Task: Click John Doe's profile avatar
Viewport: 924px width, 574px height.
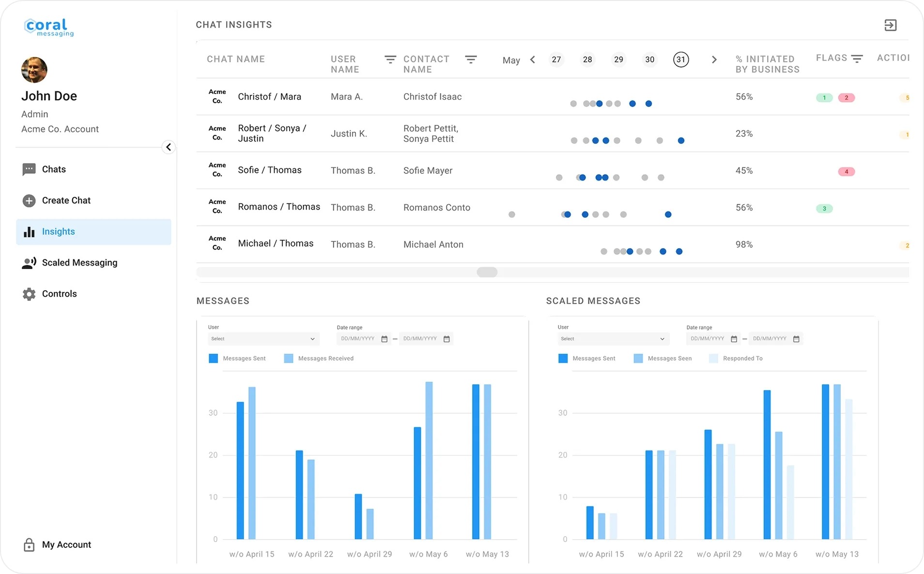Action: [x=34, y=70]
